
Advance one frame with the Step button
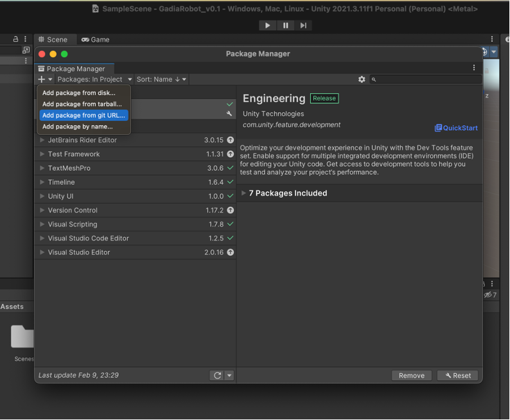pyautogui.click(x=303, y=25)
